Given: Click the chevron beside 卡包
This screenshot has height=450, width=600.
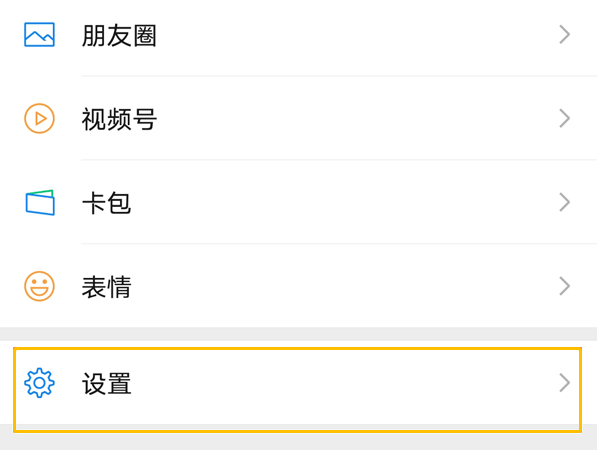Looking at the screenshot, I should click(564, 202).
